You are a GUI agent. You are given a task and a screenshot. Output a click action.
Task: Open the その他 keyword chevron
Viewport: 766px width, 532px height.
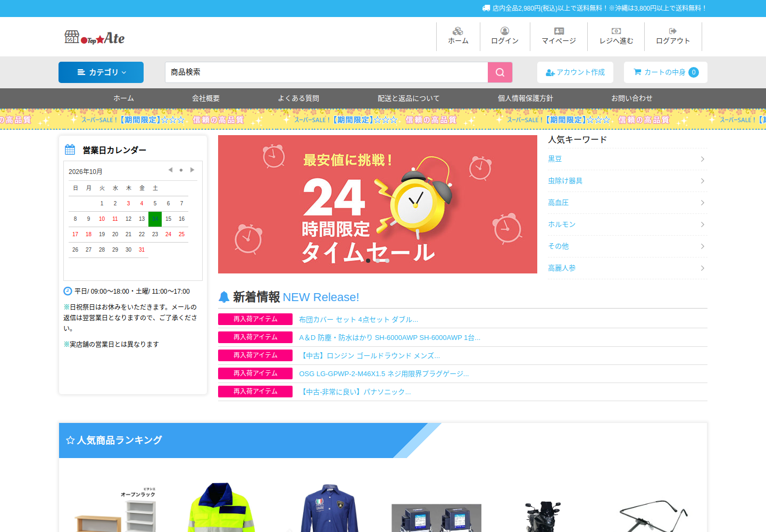click(702, 246)
